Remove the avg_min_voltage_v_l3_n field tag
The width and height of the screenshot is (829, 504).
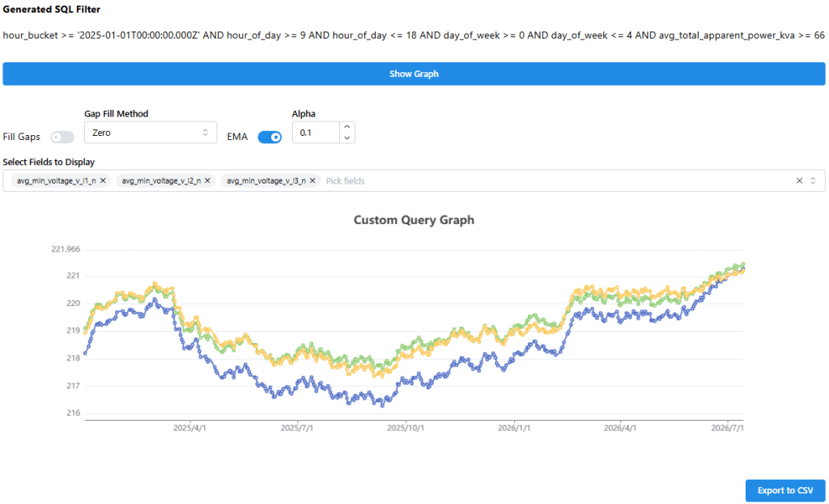pyautogui.click(x=312, y=180)
